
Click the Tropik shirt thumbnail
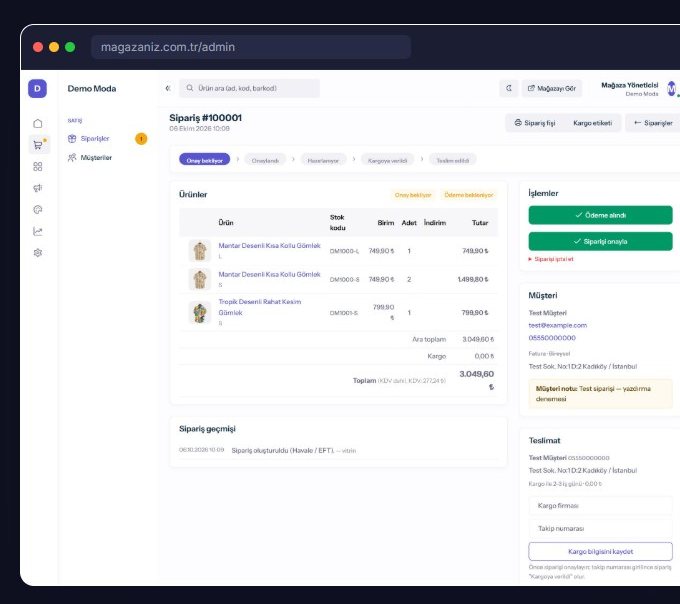199,313
